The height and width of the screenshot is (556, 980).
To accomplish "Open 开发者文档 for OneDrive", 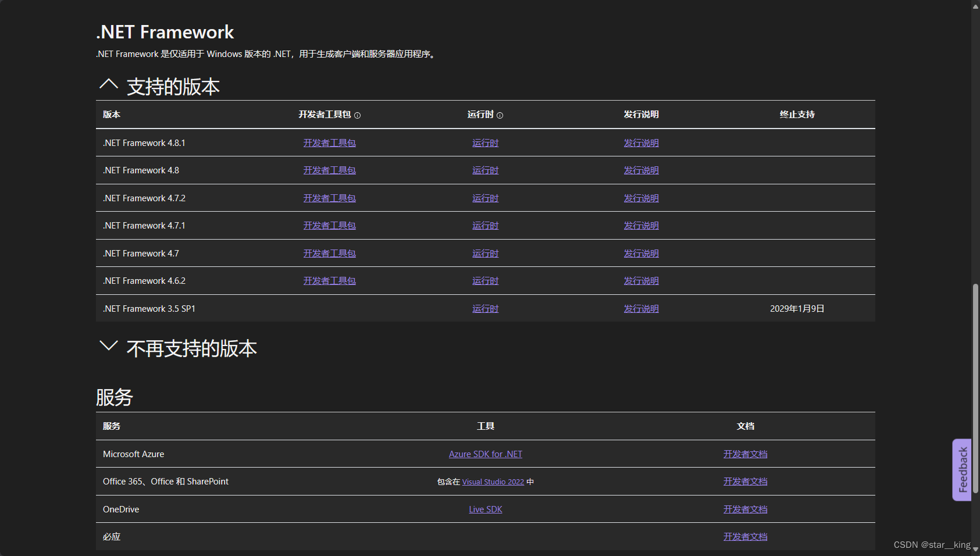I will tap(746, 509).
